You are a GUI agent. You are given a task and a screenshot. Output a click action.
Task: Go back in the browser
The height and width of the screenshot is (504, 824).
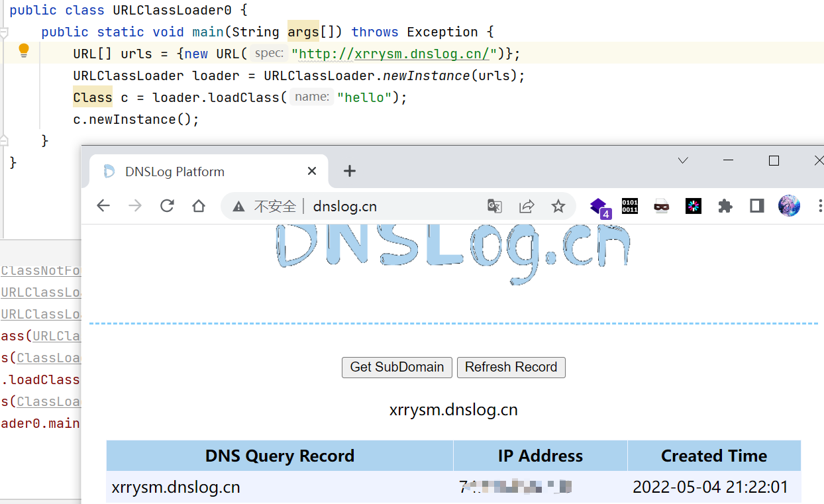coord(103,206)
